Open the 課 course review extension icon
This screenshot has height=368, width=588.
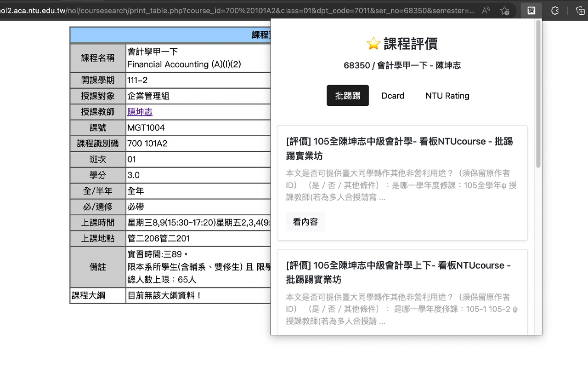(x=531, y=10)
